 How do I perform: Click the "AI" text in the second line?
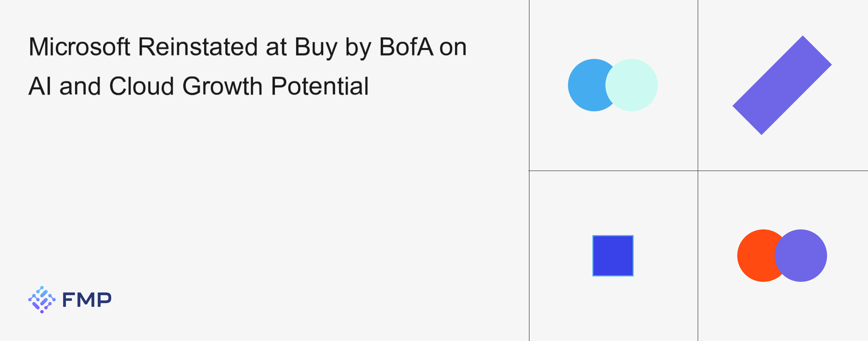pyautogui.click(x=40, y=86)
